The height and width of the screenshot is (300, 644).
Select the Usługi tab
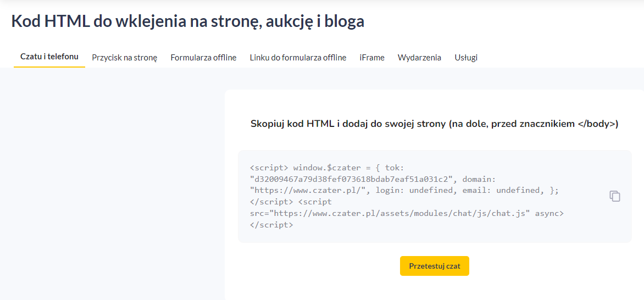point(466,58)
